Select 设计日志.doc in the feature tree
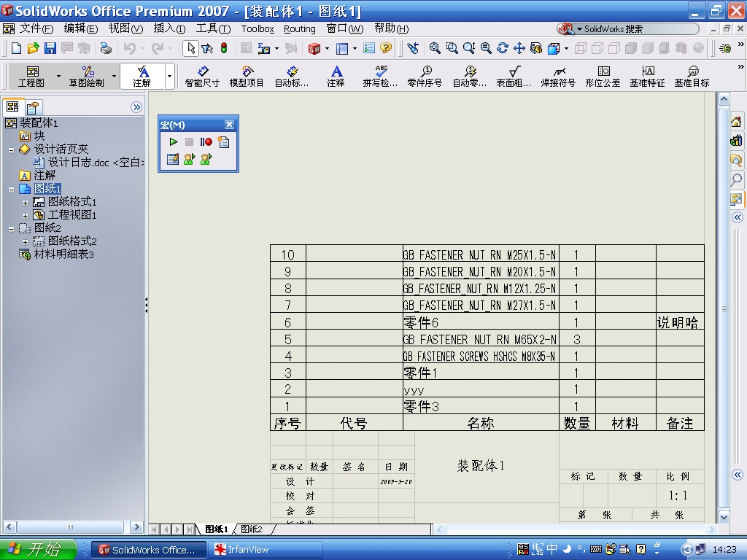 pyautogui.click(x=95, y=163)
